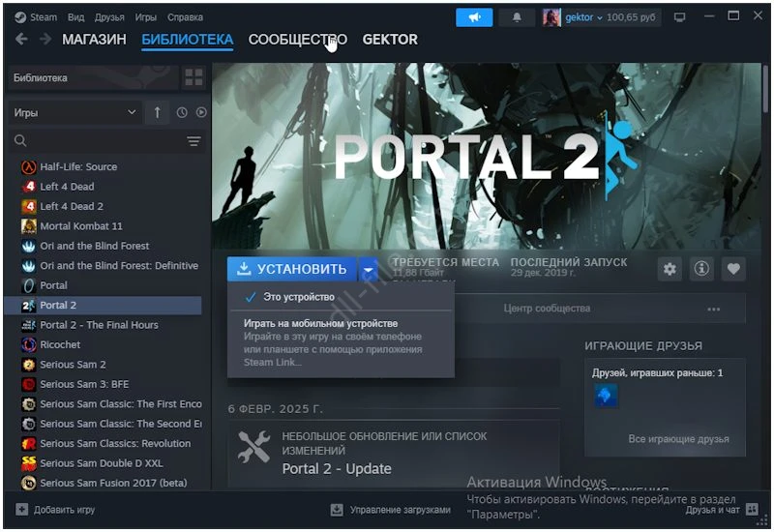Viewport: 774px width, 532px height.
Task: Click the friend avatar who played before
Action: pyautogui.click(x=606, y=396)
